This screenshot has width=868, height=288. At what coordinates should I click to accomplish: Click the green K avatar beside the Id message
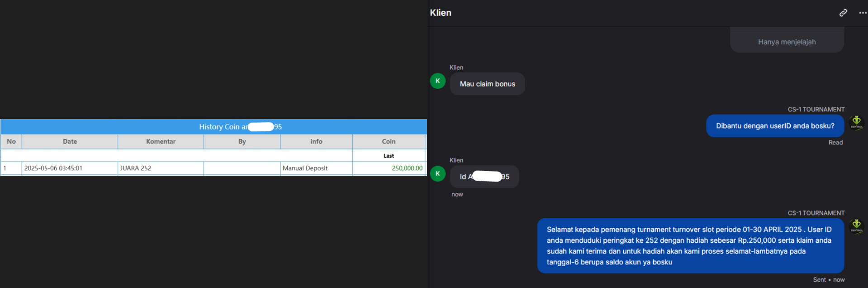438,174
